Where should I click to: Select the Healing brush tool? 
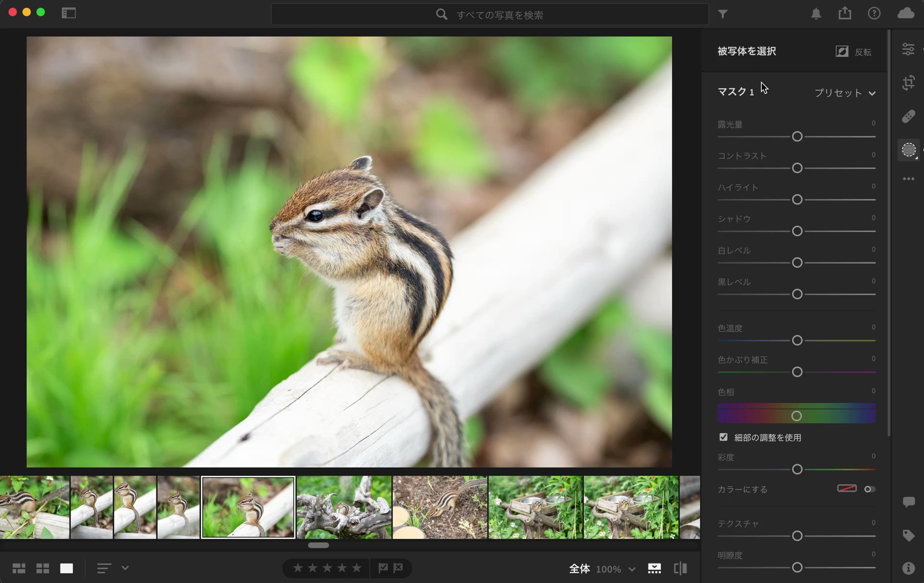click(908, 116)
